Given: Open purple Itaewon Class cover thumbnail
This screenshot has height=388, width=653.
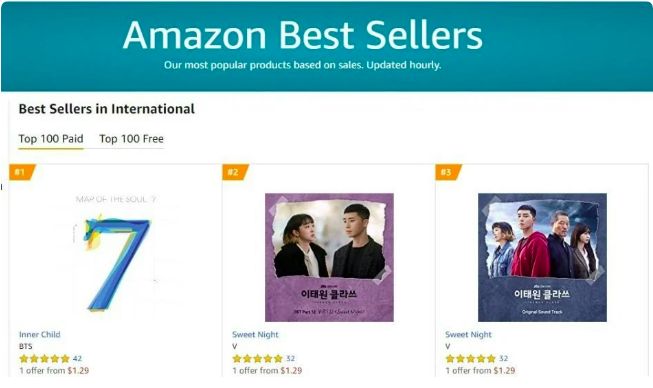Looking at the screenshot, I should tap(329, 257).
